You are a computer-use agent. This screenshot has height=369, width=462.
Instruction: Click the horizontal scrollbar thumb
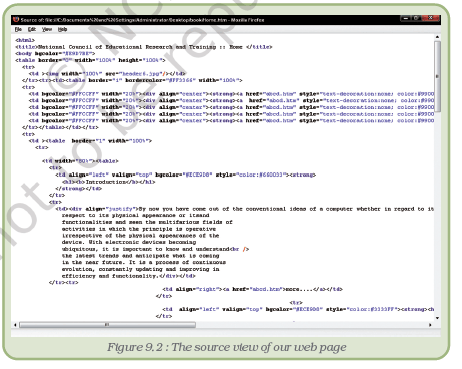(107, 325)
